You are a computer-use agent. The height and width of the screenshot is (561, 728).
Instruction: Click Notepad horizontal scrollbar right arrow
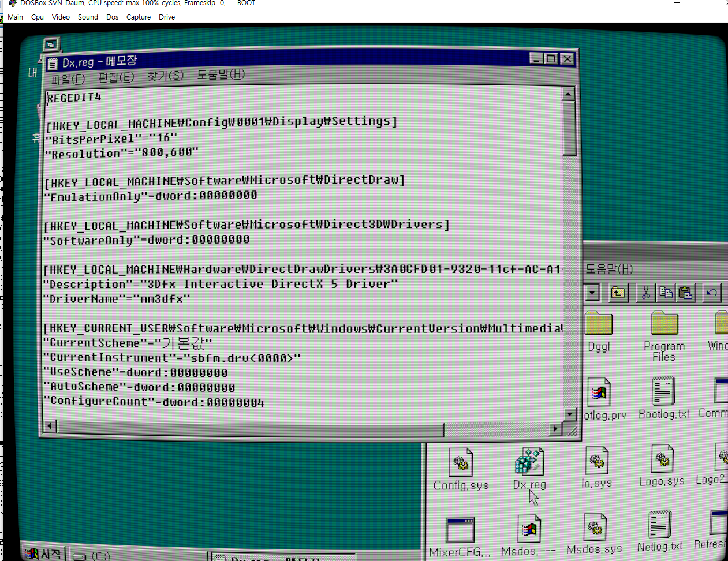click(555, 428)
